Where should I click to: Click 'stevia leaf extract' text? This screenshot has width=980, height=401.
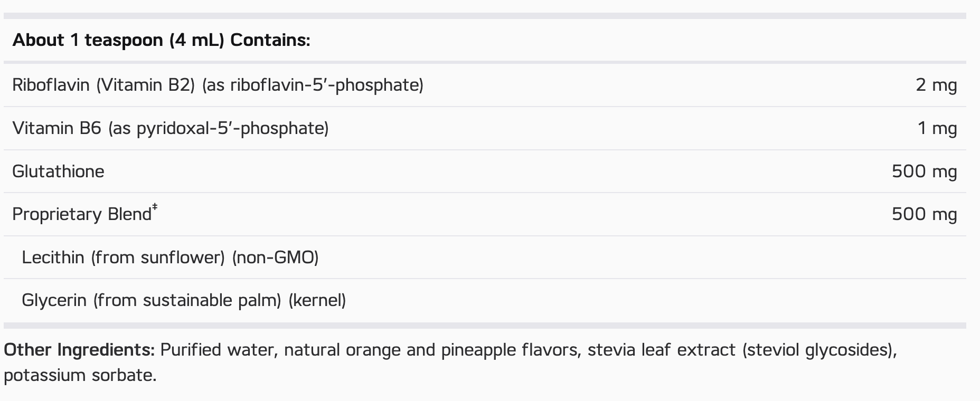coord(662,350)
